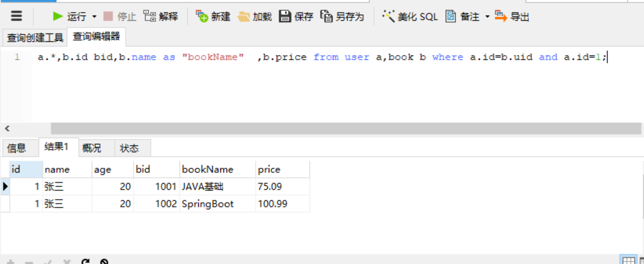Viewport: 644px width, 264px height.
Task: Create new query with 新建
Action: coord(213,17)
